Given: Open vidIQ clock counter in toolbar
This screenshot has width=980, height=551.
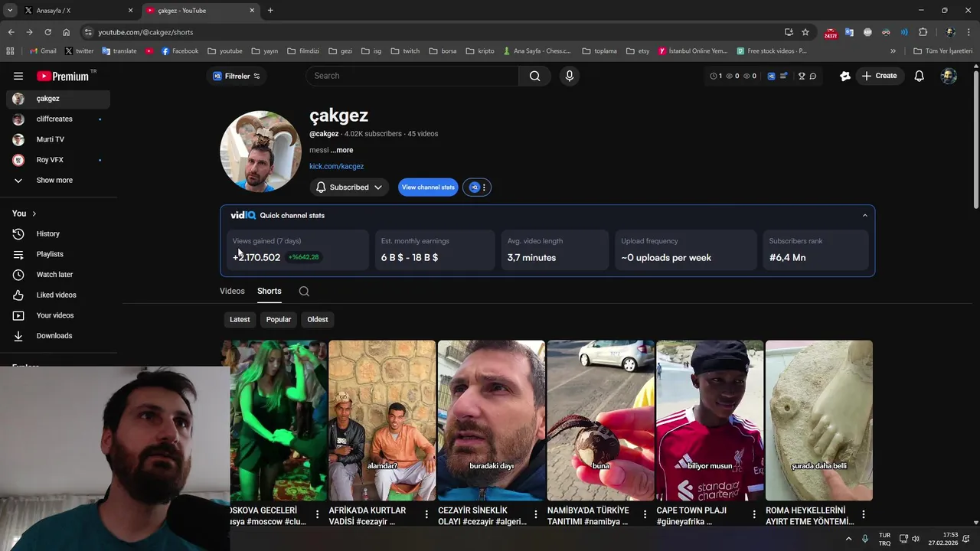Looking at the screenshot, I should pos(716,76).
